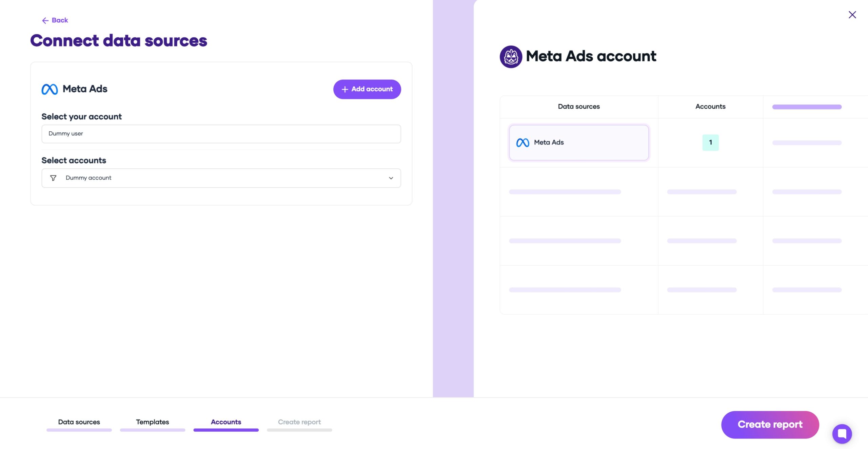Click the Meta Ads infinity logo in card
The image size is (868, 449).
(50, 89)
